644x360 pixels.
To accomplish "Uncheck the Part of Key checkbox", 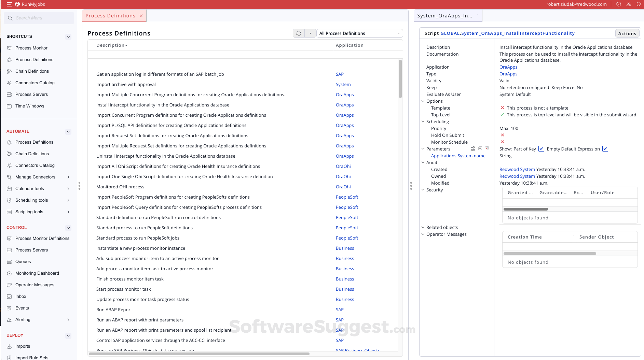I will pos(541,149).
